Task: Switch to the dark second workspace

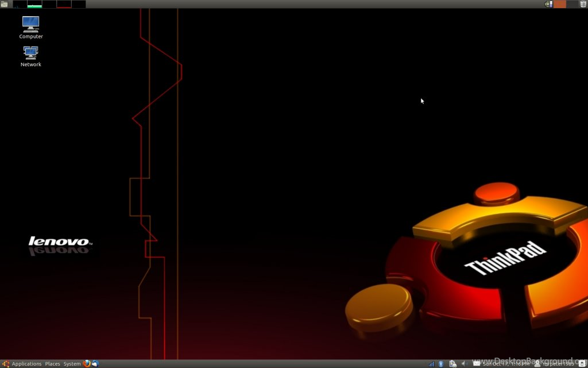Action: click(x=572, y=4)
